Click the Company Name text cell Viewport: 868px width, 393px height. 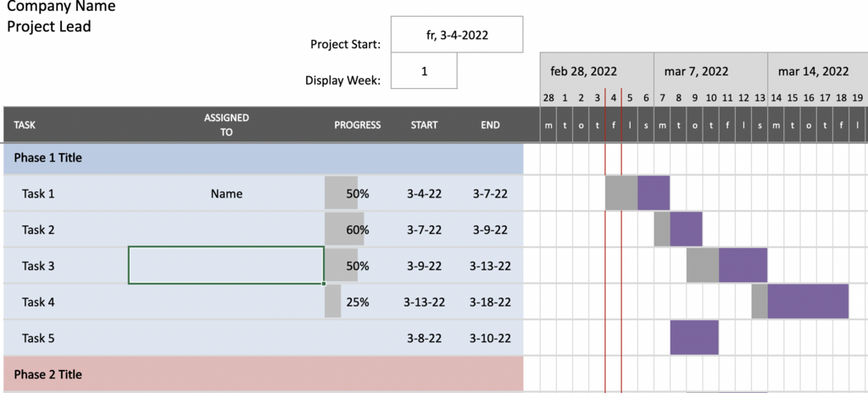coord(61,7)
